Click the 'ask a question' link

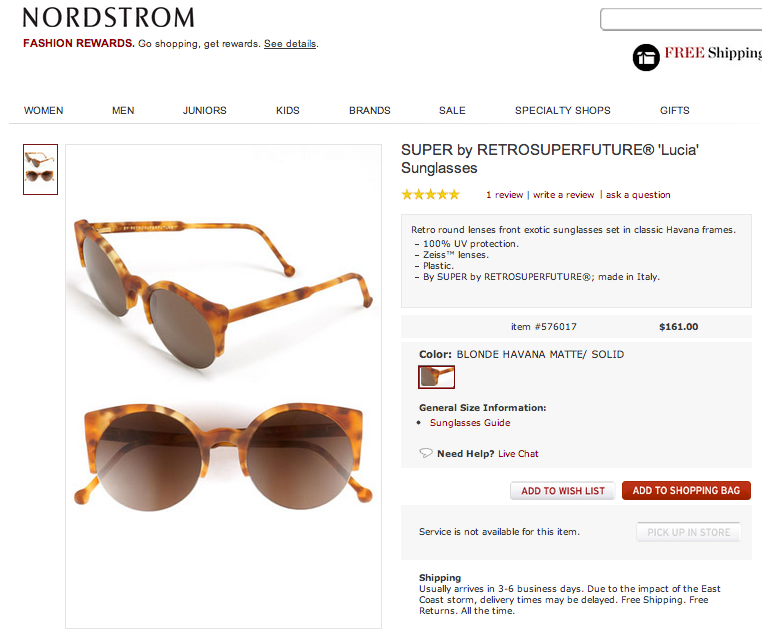pos(638,195)
